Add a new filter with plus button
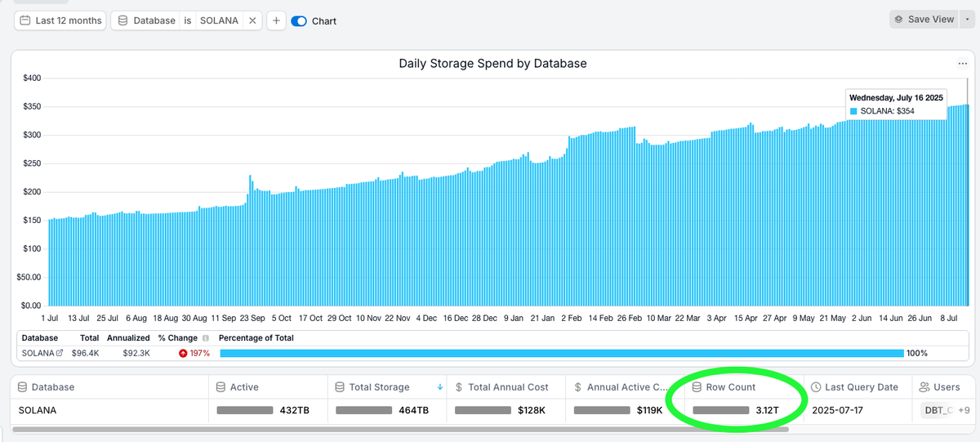Screen dimensions: 980x442 click(275, 20)
